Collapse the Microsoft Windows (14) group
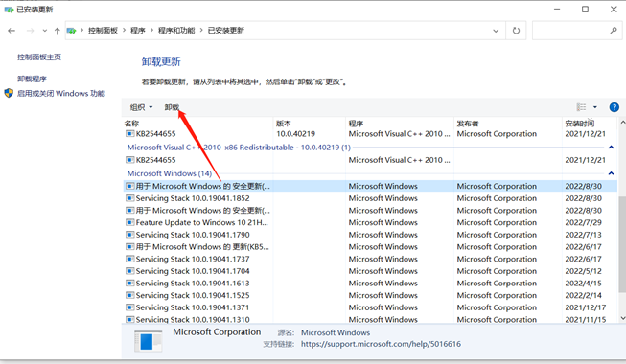 pyautogui.click(x=611, y=173)
